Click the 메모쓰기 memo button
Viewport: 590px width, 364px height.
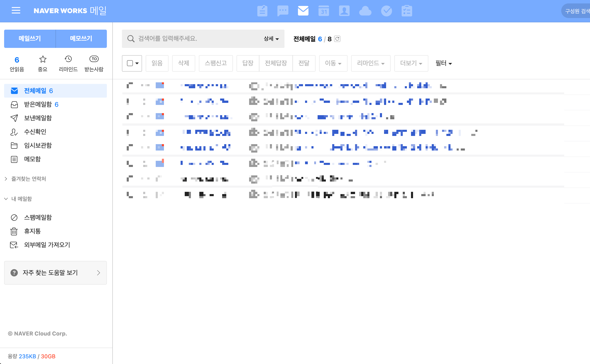[x=81, y=39]
